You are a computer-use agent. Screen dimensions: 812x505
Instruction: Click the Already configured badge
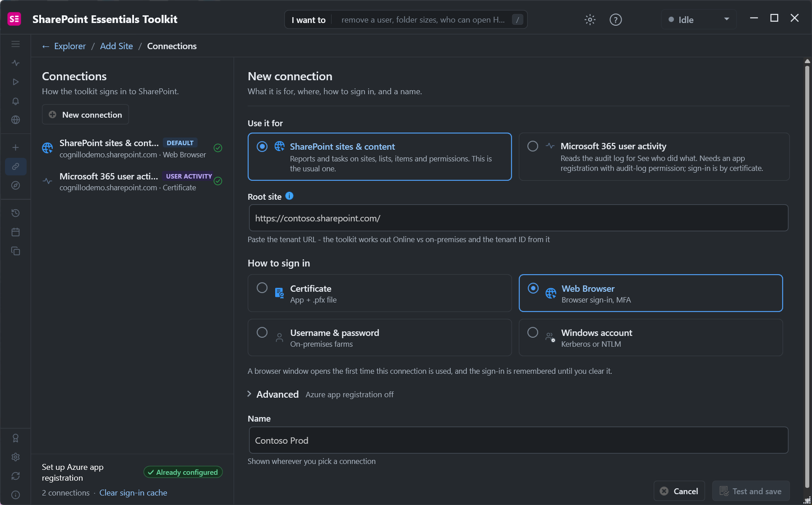click(x=183, y=472)
